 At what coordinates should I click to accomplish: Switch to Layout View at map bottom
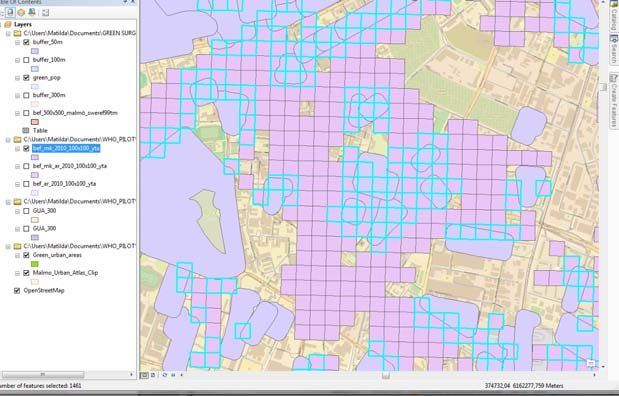(x=153, y=375)
